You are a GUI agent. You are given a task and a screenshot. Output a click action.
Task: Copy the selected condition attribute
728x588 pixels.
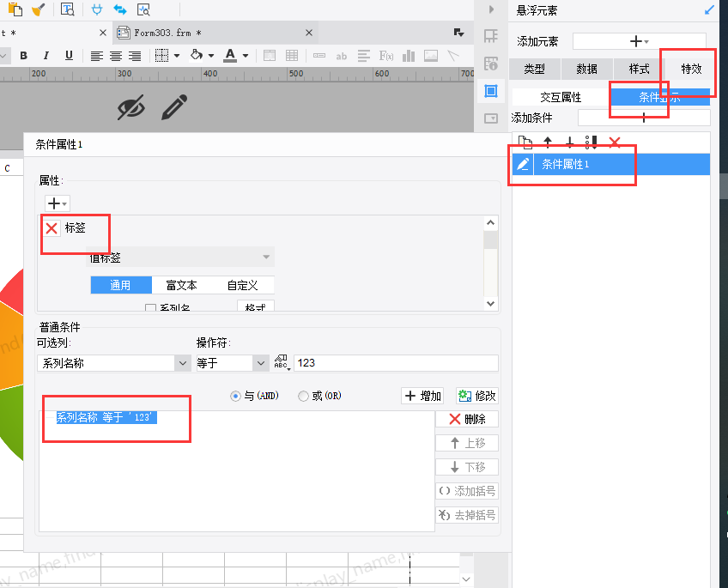tap(525, 142)
